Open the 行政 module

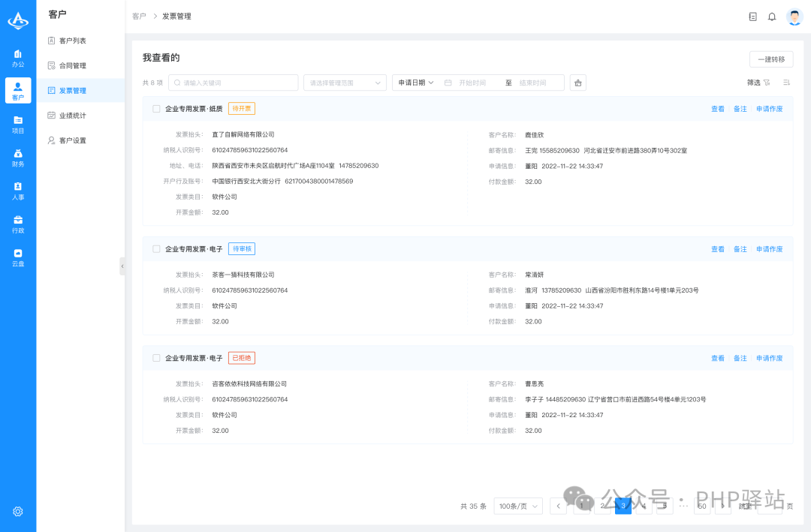(x=18, y=224)
